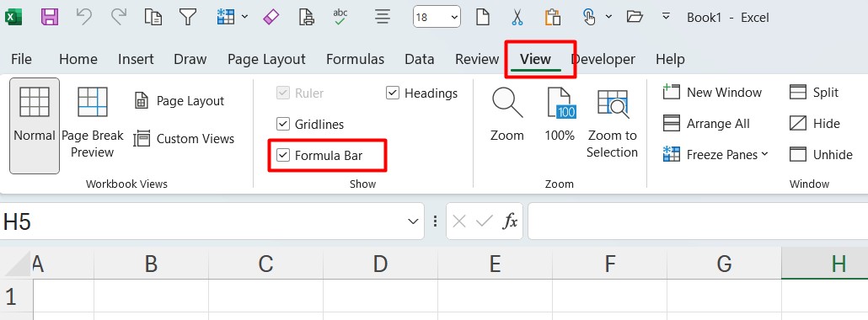The height and width of the screenshot is (320, 868).
Task: Open the font size 18 dropdown
Action: (x=455, y=17)
